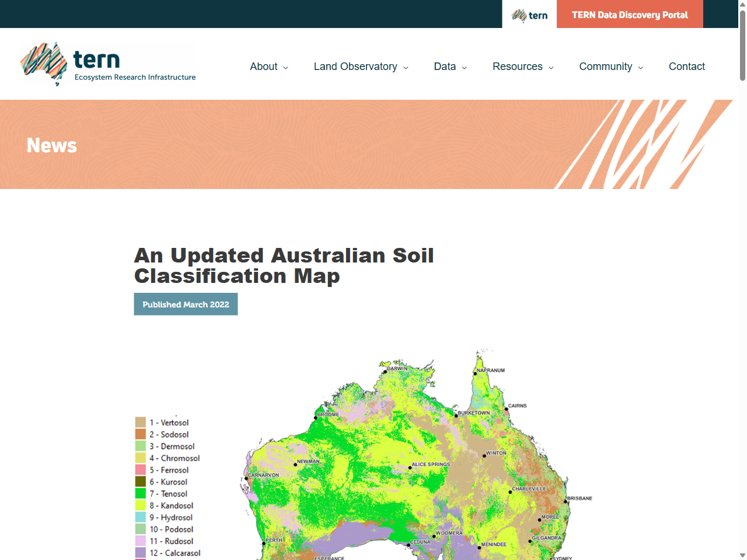Viewport: 747px width, 560px height.
Task: Select Contact in the navigation bar
Action: [687, 66]
